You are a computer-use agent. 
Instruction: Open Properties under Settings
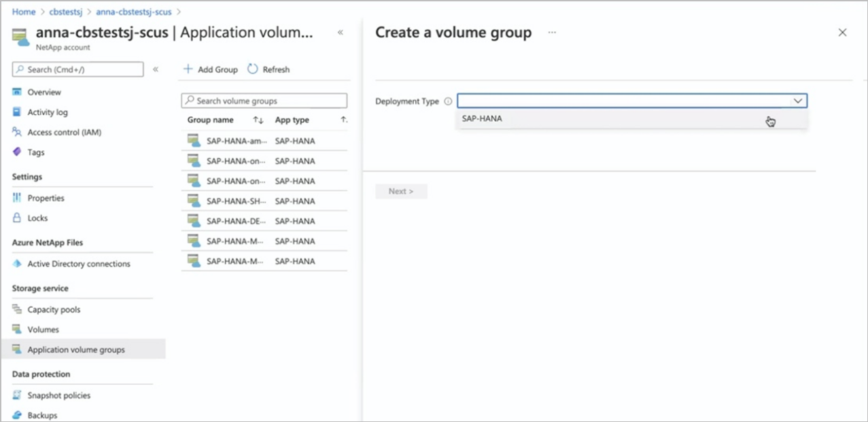coord(46,198)
